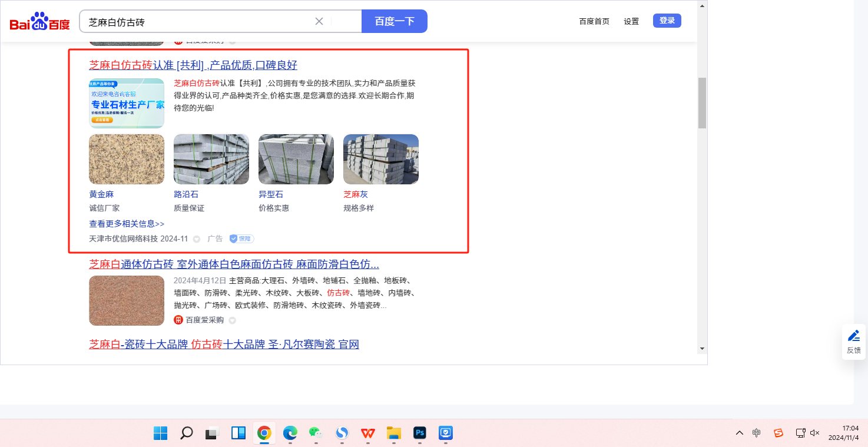Open Microsoft Edge from the taskbar

pos(290,433)
